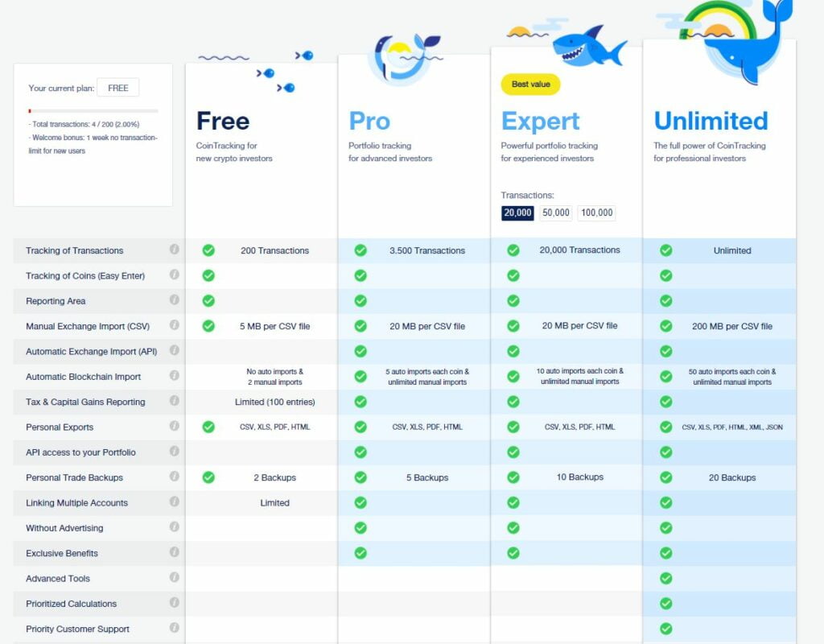Click info icon beside Tracking of Transactions

(174, 250)
